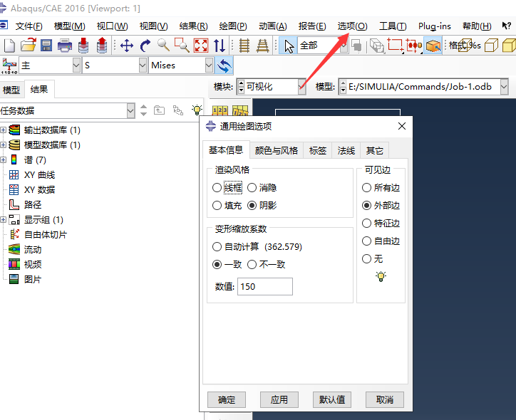The width and height of the screenshot is (516, 420).
Task: Expand the 谱 (7) tree node
Action: click(x=3, y=160)
